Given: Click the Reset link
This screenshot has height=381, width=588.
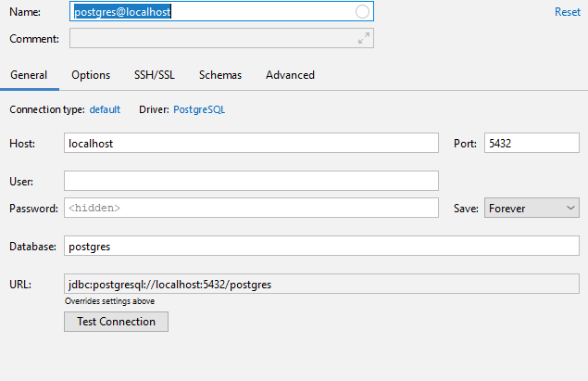Looking at the screenshot, I should (568, 12).
